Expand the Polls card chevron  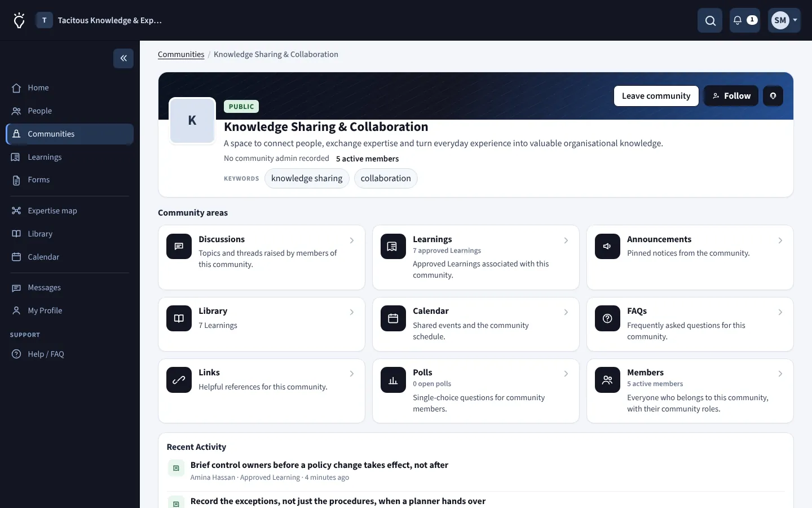coord(566,374)
